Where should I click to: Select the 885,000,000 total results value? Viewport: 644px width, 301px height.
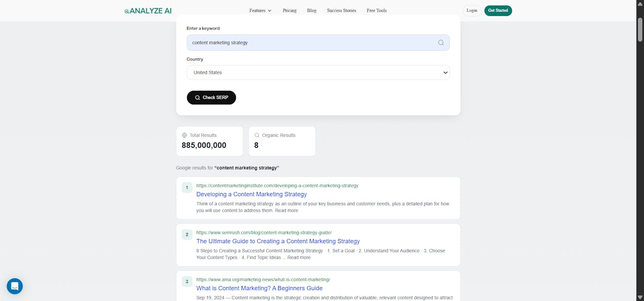tap(204, 146)
